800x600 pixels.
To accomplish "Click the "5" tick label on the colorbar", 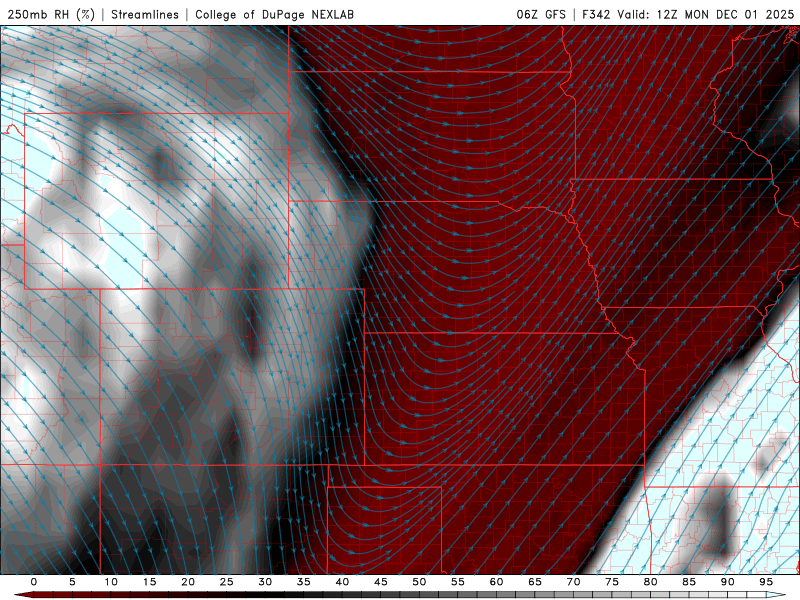I will (72, 582).
